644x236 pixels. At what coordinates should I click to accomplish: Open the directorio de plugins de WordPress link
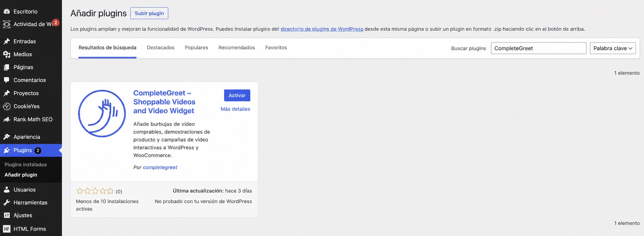(x=322, y=29)
